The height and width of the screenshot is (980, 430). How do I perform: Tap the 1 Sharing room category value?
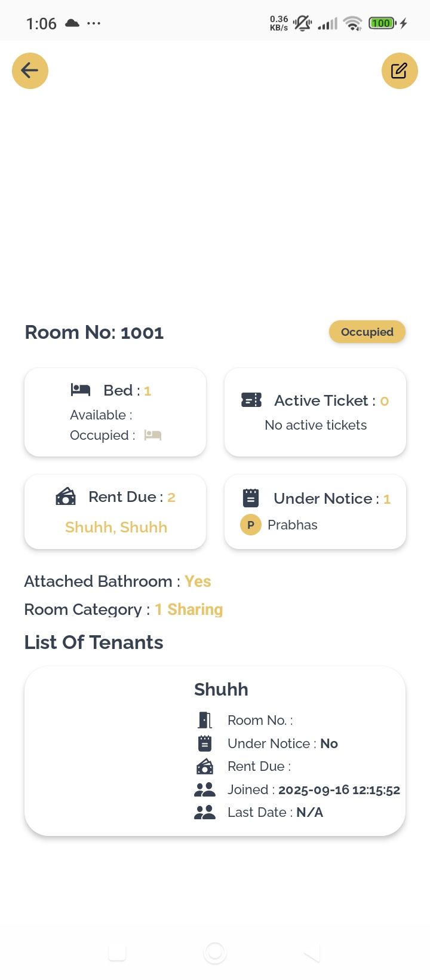pos(189,610)
